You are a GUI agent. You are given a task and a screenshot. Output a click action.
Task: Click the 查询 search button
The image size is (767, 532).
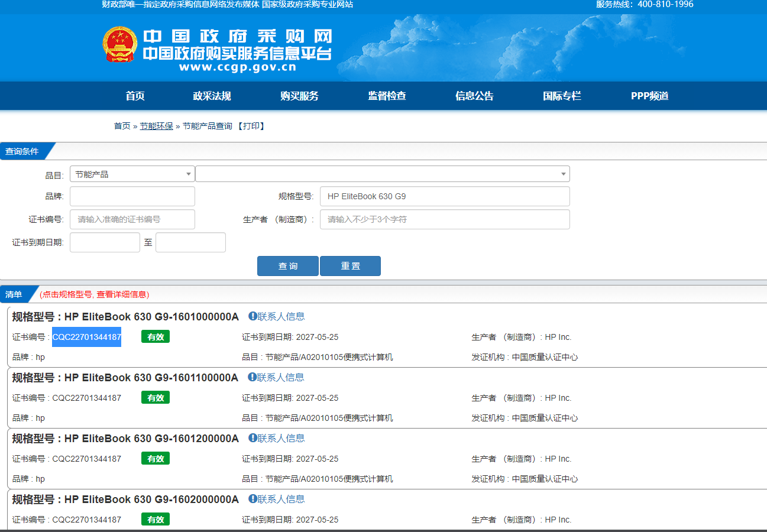pyautogui.click(x=288, y=266)
